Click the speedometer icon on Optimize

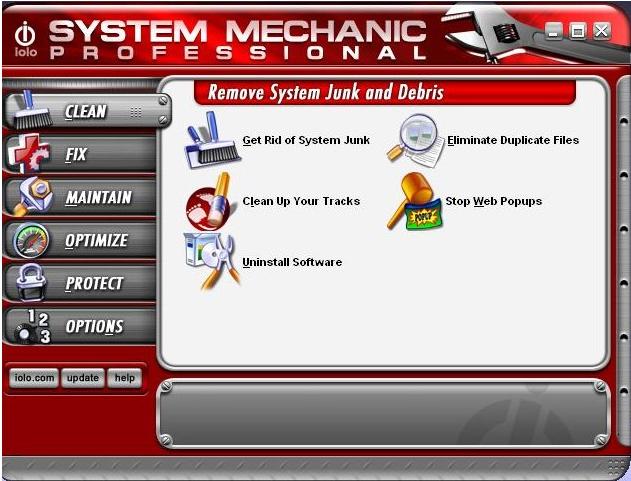coord(31,240)
